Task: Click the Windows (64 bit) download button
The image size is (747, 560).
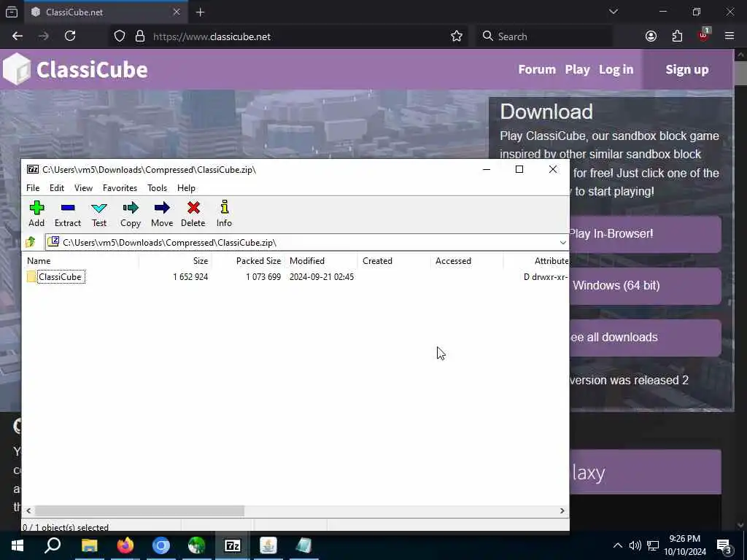Action: coord(645,286)
